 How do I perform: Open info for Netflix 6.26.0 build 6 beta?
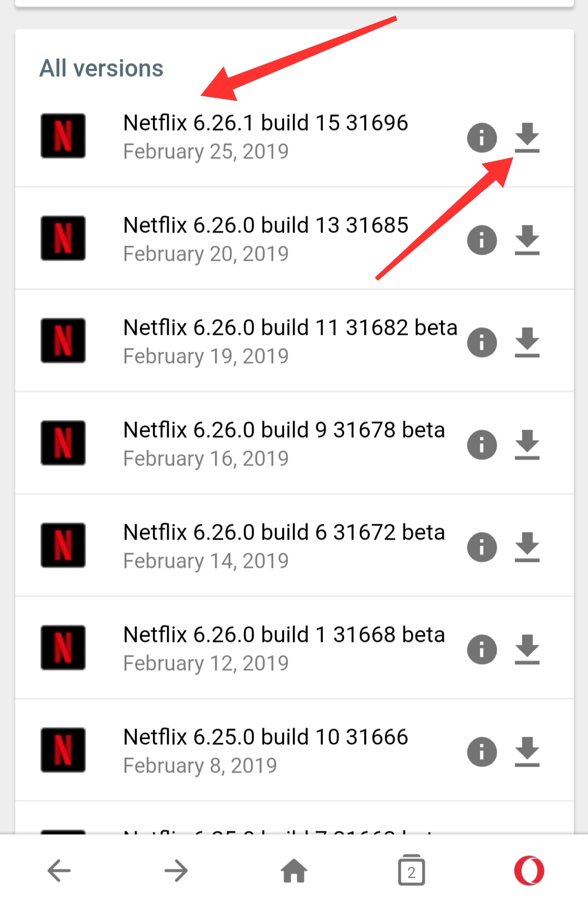tap(482, 547)
